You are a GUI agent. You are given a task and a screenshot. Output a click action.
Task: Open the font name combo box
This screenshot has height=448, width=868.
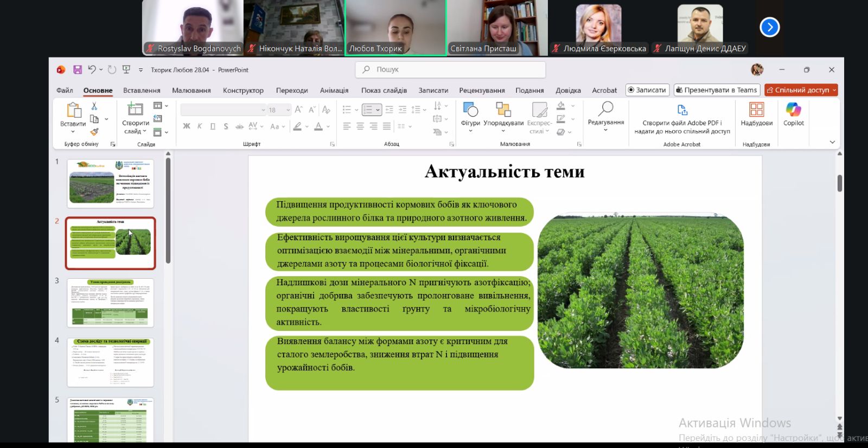point(224,110)
